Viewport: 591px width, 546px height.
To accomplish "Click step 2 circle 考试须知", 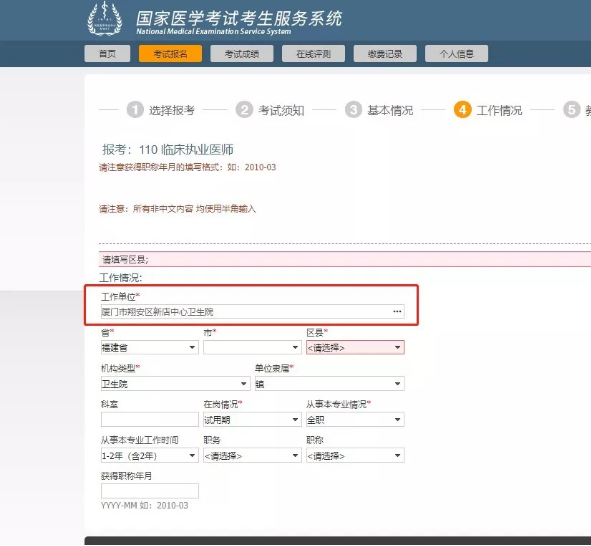I will click(244, 110).
